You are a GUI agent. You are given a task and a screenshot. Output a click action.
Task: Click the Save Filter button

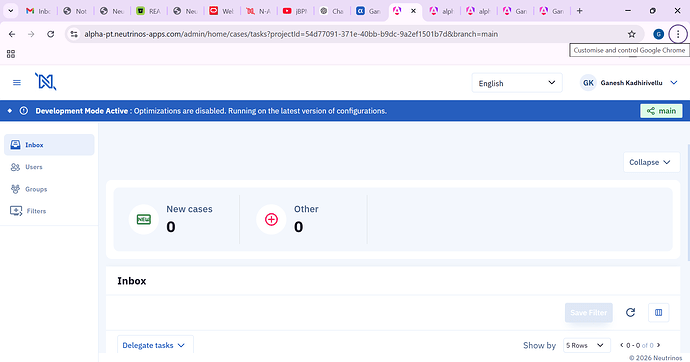(x=588, y=313)
